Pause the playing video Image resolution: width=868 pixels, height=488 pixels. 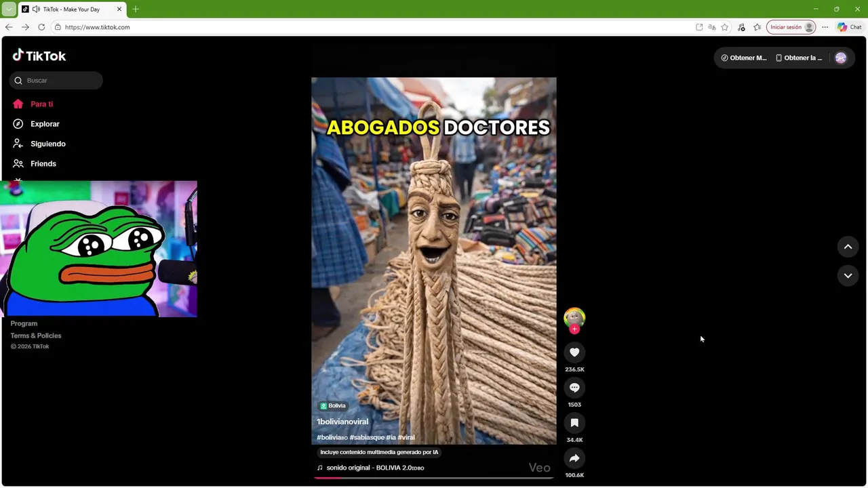[x=433, y=261]
